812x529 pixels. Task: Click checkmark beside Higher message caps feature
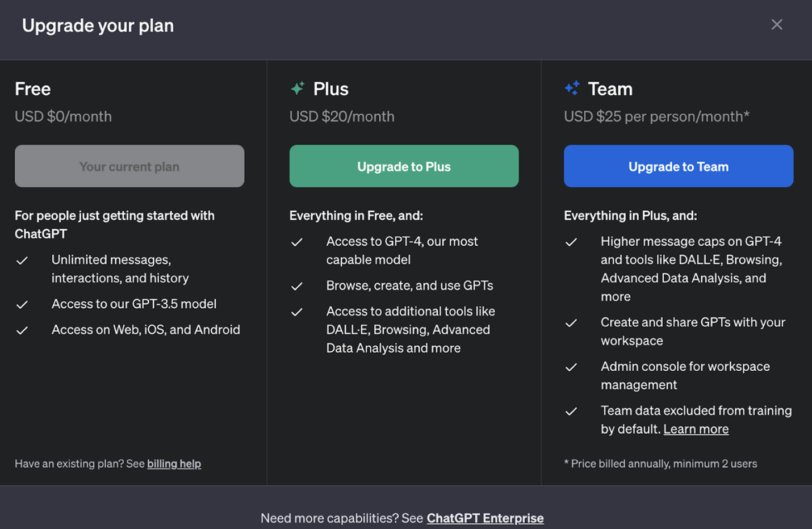point(571,242)
